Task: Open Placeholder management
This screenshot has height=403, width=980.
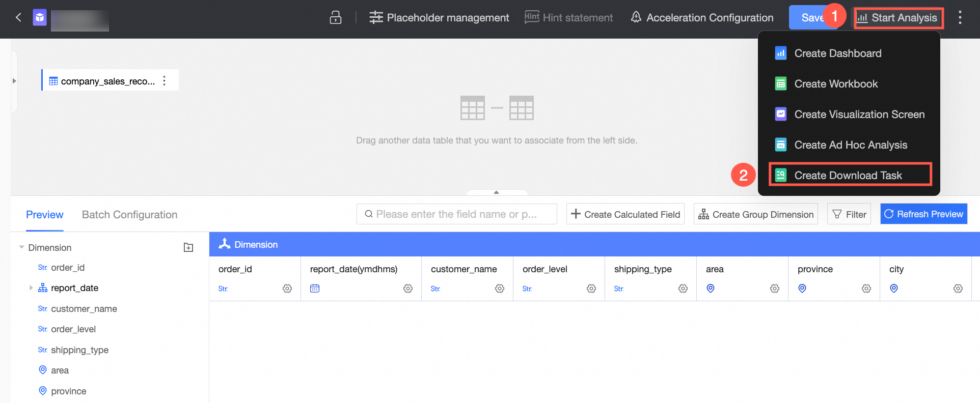Action: (x=439, y=17)
